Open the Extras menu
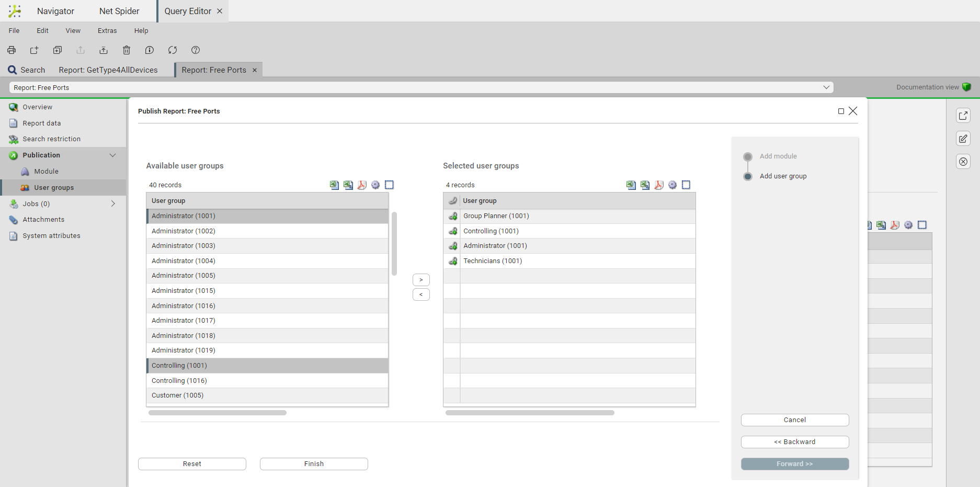Screen dimensions: 980x487 [107, 31]
